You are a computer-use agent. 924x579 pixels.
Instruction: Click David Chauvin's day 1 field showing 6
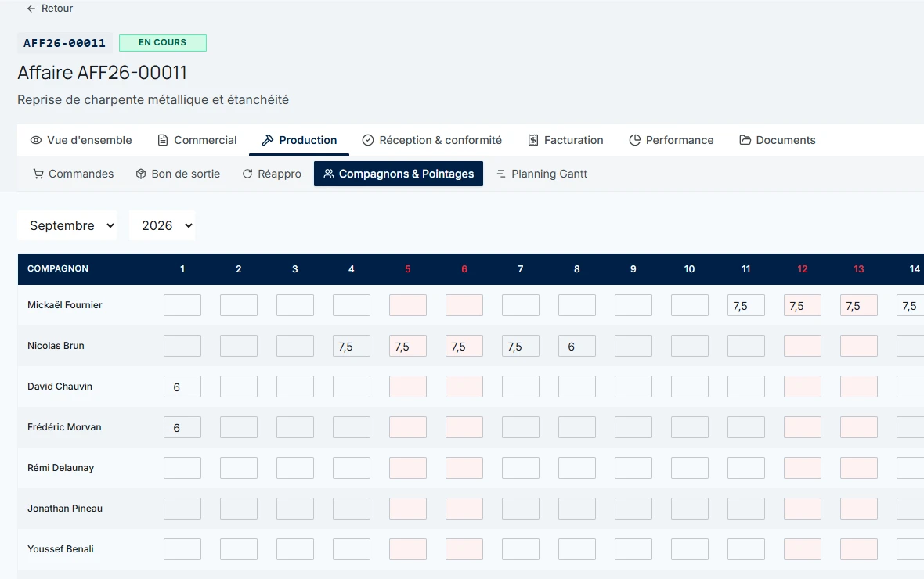(x=182, y=387)
